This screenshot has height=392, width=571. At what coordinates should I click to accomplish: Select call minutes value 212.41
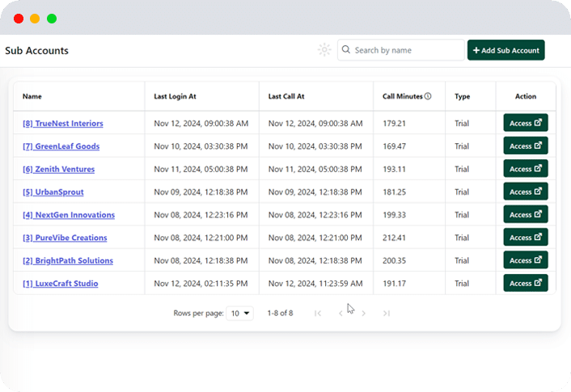(x=394, y=238)
